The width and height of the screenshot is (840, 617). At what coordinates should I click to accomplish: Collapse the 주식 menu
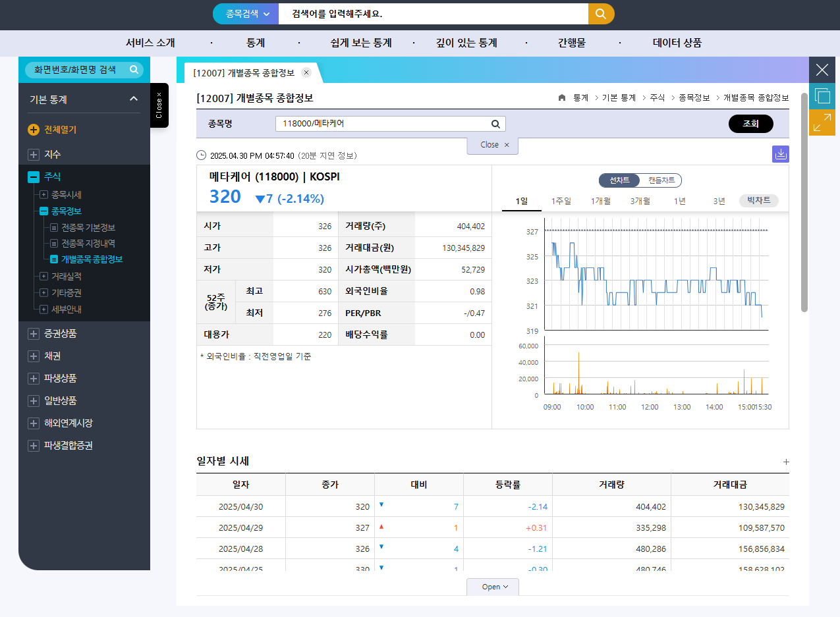[x=33, y=176]
